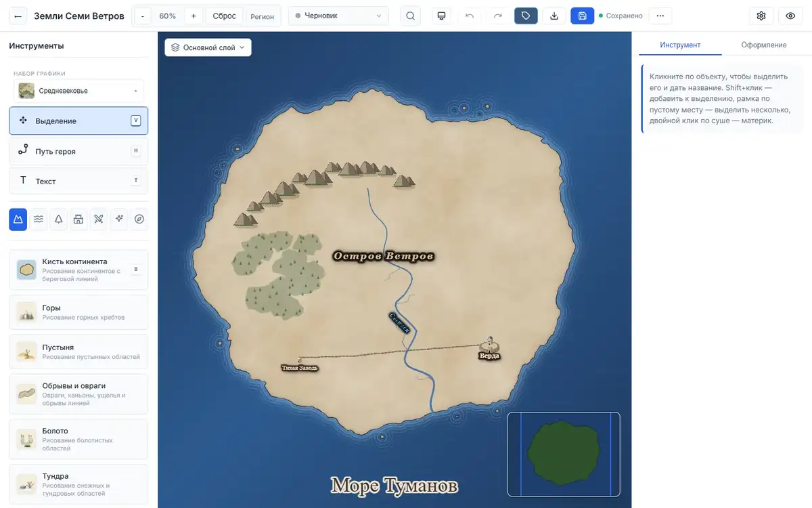812x508 pixels.
Task: Save the map with floppy icon
Action: [x=583, y=16]
